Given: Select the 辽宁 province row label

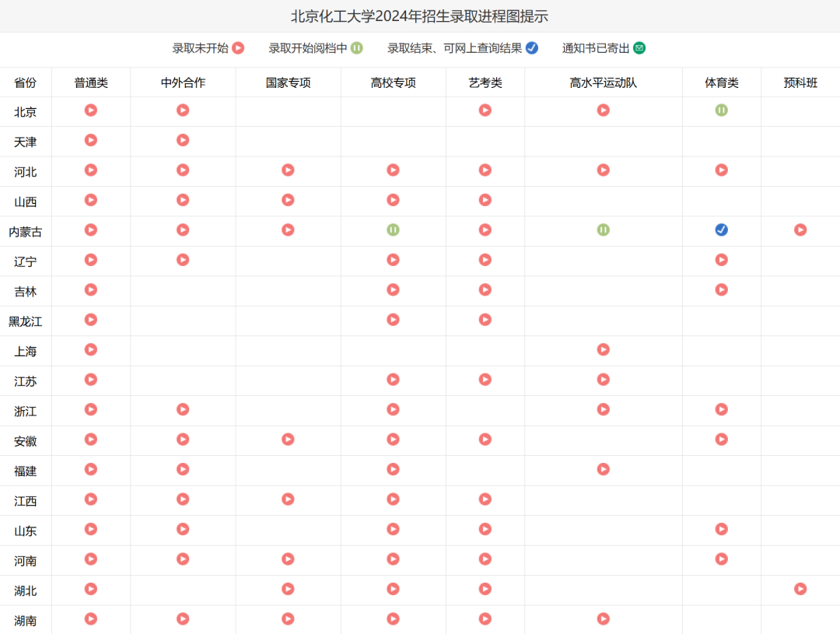Looking at the screenshot, I should coord(25,261).
